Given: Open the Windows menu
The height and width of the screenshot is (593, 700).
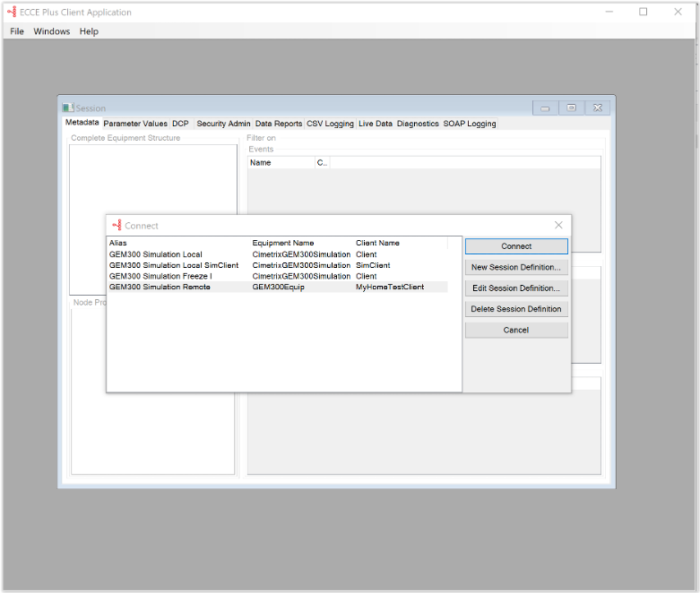Looking at the screenshot, I should tap(52, 31).
